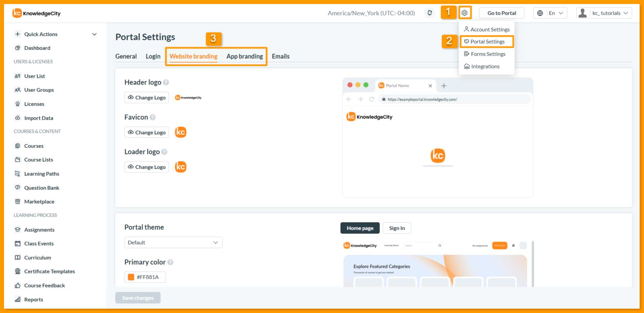Click Change Logo under Loader logo
Image resolution: width=644 pixels, height=313 pixels.
click(147, 167)
